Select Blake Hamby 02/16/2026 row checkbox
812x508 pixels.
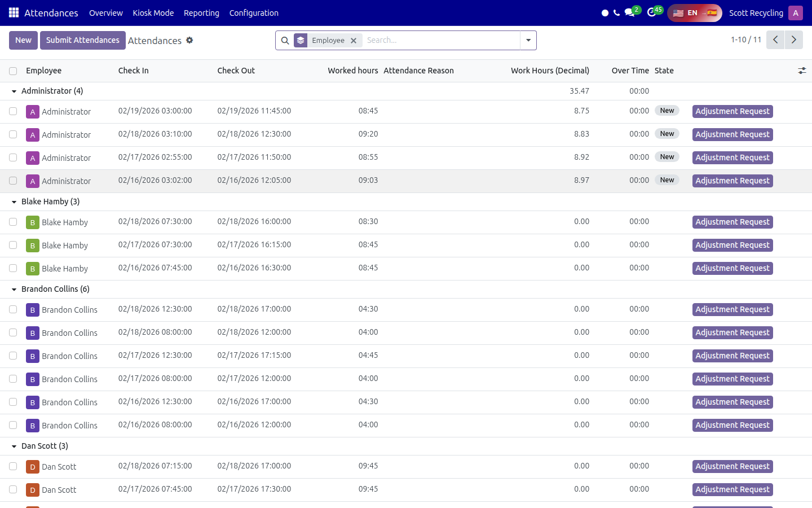tap(13, 268)
